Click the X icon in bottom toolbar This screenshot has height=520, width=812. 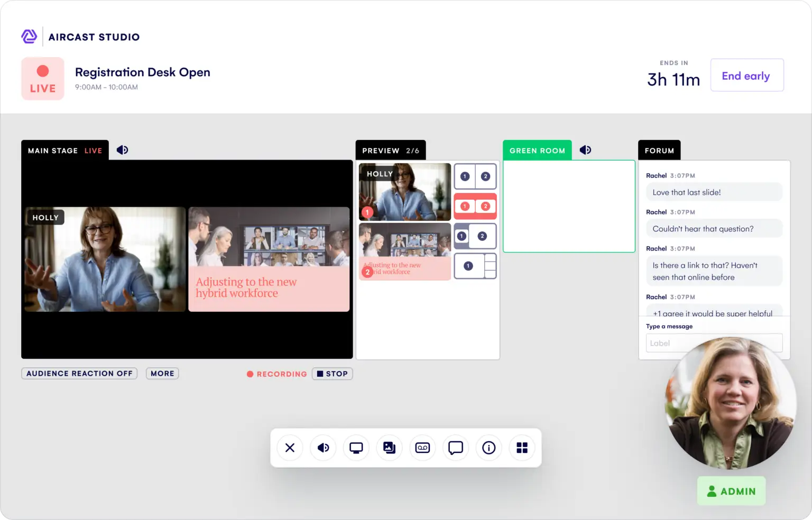290,448
